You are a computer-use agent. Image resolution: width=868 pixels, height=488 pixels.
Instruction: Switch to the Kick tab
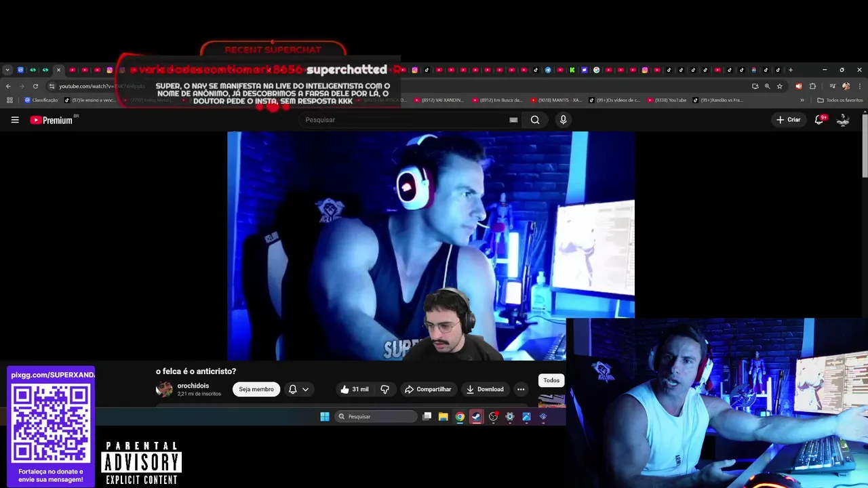[572, 70]
